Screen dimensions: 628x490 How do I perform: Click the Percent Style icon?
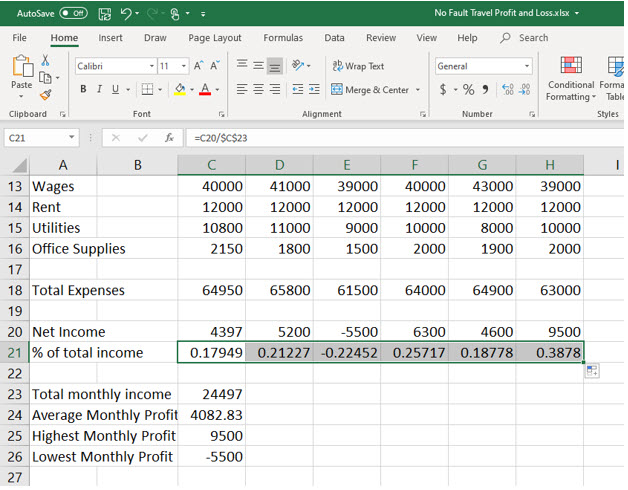468,89
